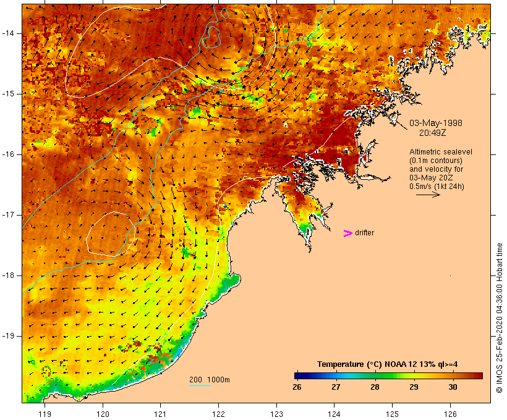Click the latitude axis label -15

[8, 94]
